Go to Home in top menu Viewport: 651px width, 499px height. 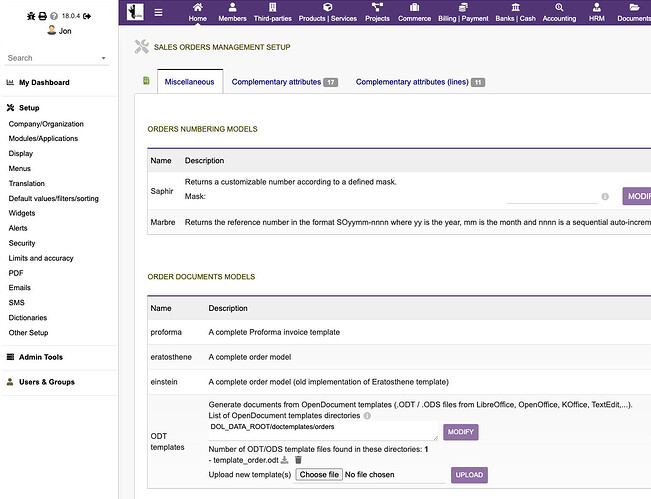pos(198,12)
